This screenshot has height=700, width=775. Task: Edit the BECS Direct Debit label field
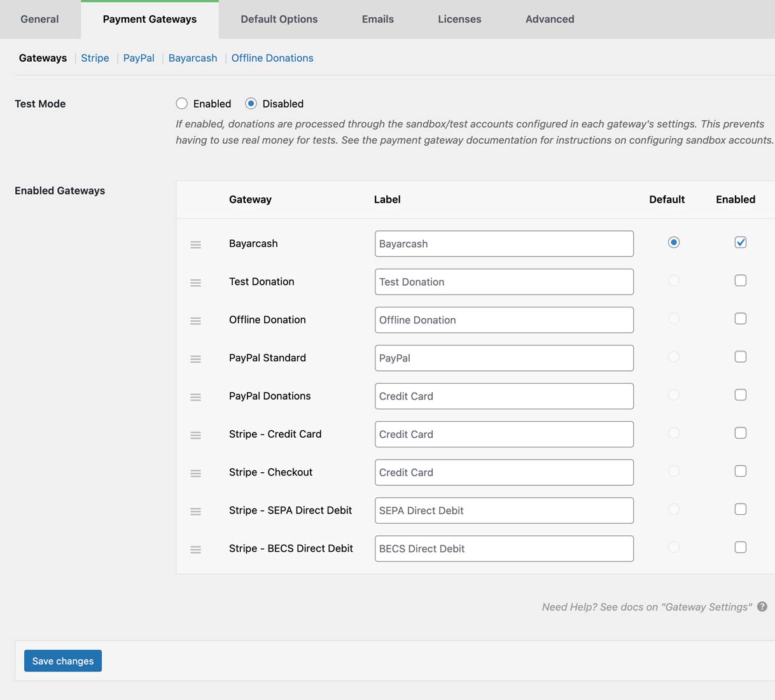coord(504,549)
